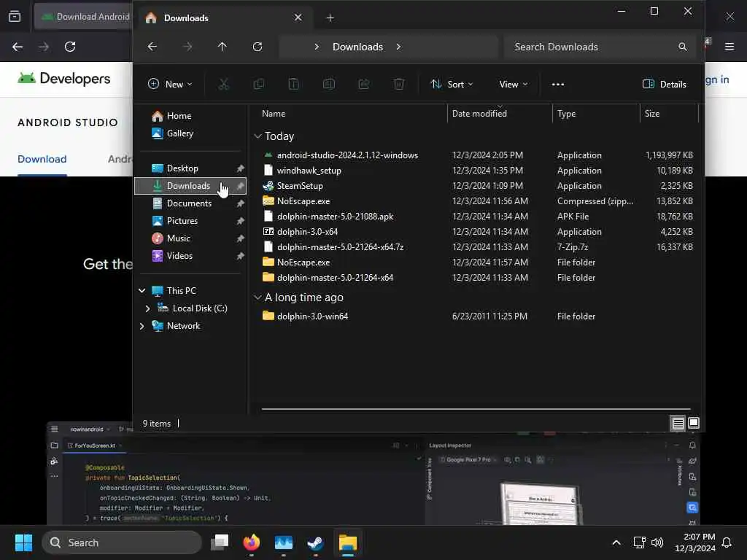
Task: Click the browser back arrow
Action: click(x=18, y=47)
